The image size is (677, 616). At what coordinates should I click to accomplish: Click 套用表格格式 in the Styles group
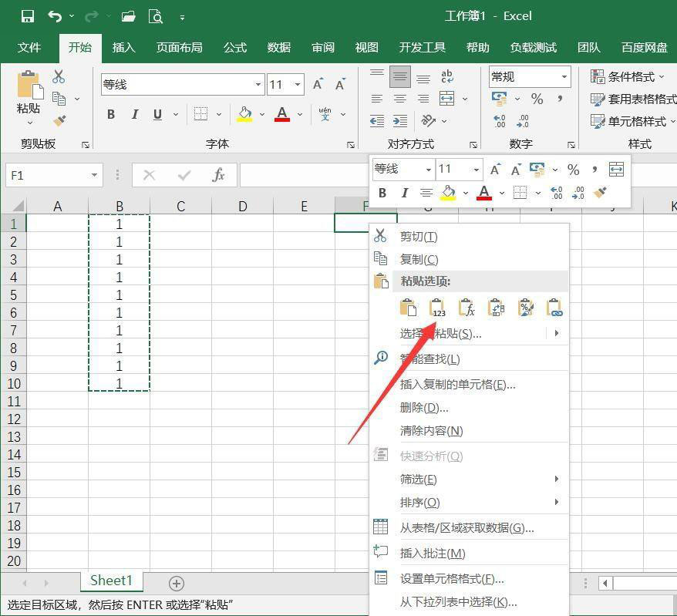633,99
